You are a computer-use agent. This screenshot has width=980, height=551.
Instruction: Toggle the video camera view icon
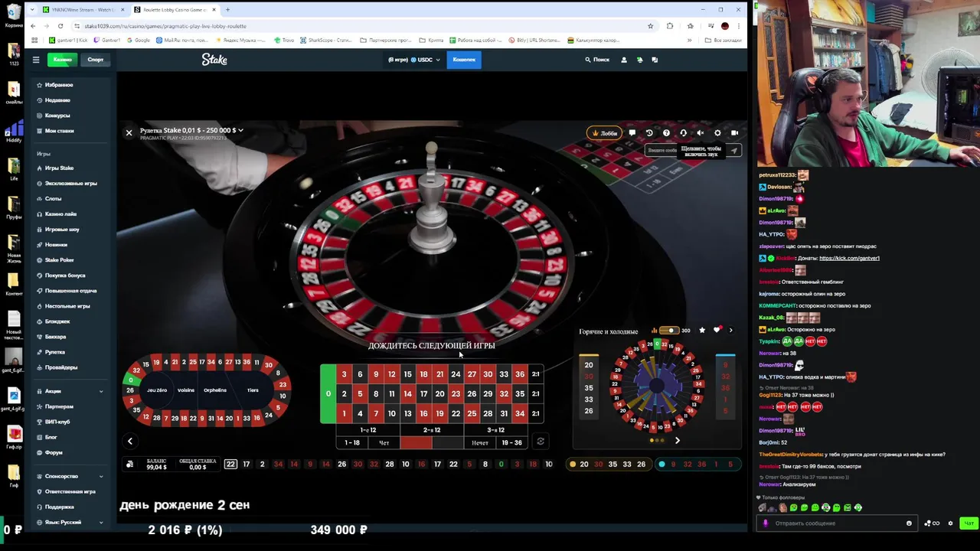tap(734, 133)
